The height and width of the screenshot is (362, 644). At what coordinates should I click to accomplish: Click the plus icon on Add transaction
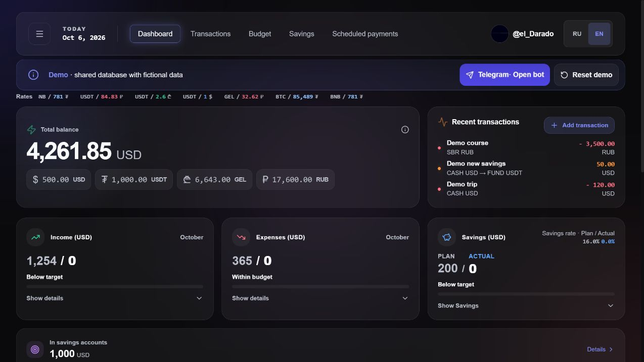tap(554, 125)
